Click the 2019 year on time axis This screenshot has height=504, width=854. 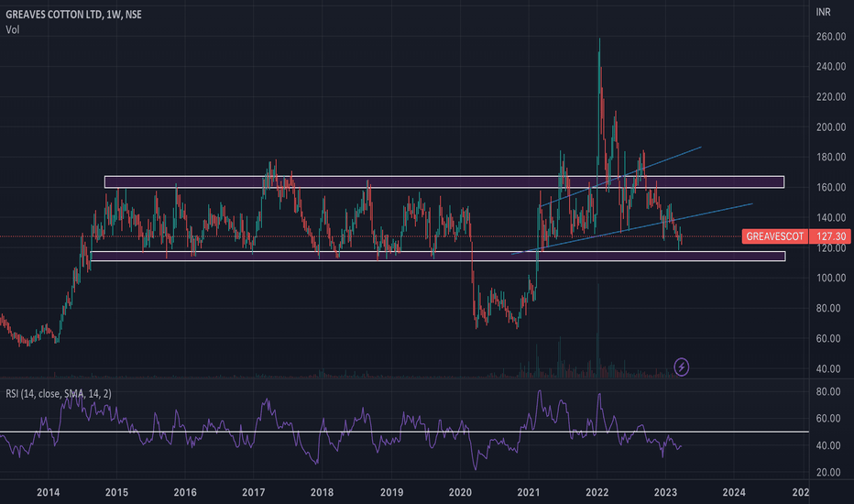(x=391, y=493)
